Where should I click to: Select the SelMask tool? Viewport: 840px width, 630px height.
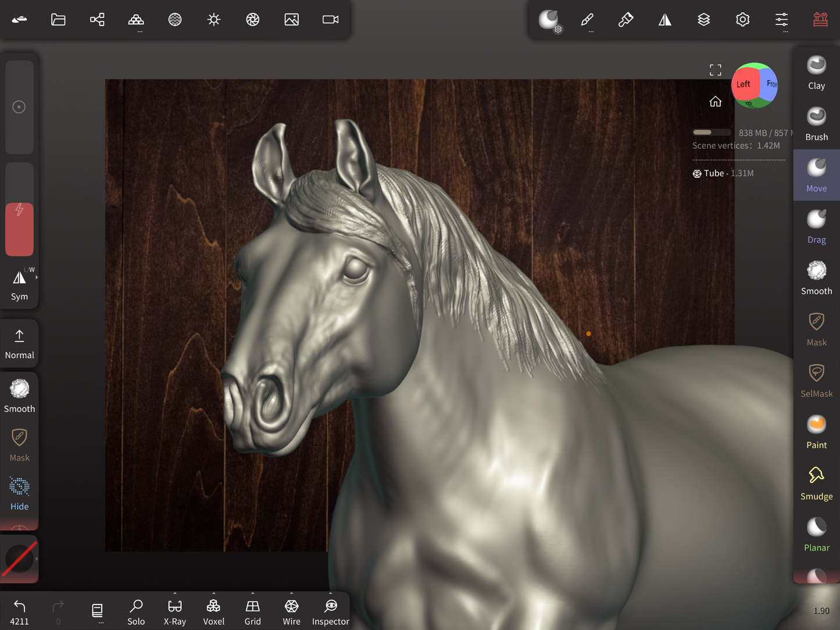pos(816,381)
